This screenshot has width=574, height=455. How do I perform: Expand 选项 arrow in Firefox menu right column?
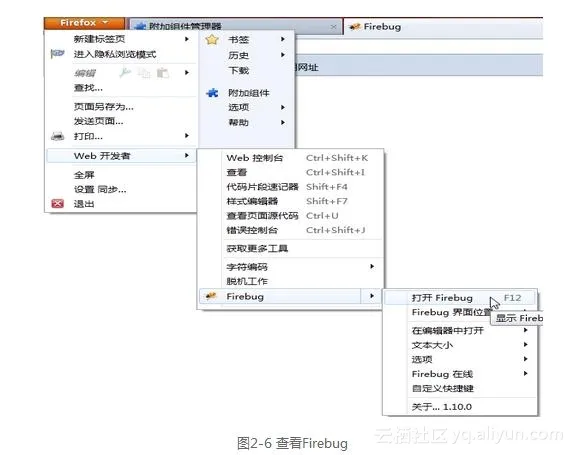tap(283, 107)
